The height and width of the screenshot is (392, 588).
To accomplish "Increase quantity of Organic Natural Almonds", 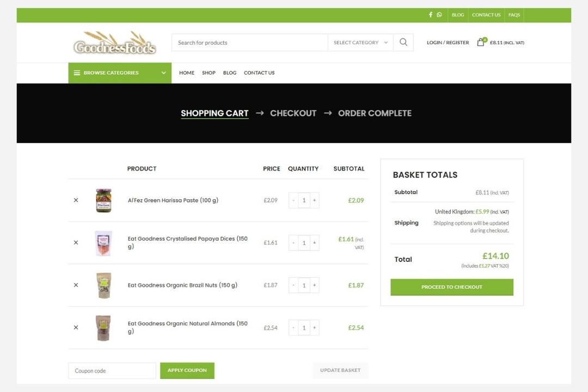I will click(x=314, y=328).
